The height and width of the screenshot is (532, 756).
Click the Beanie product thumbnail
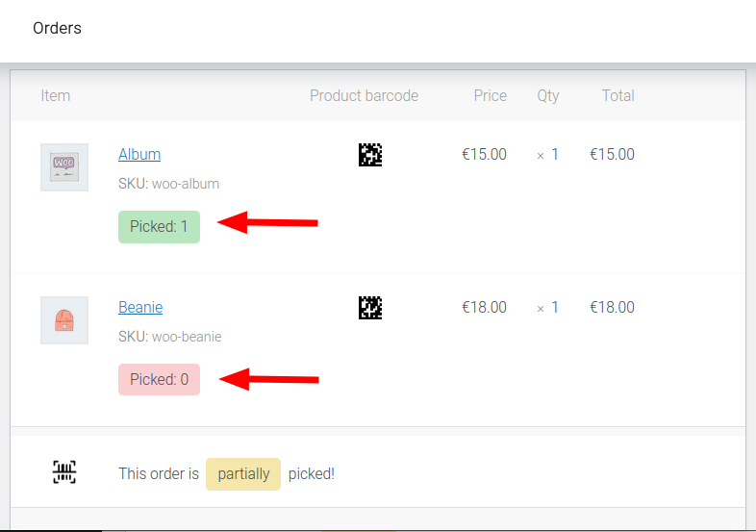point(64,320)
